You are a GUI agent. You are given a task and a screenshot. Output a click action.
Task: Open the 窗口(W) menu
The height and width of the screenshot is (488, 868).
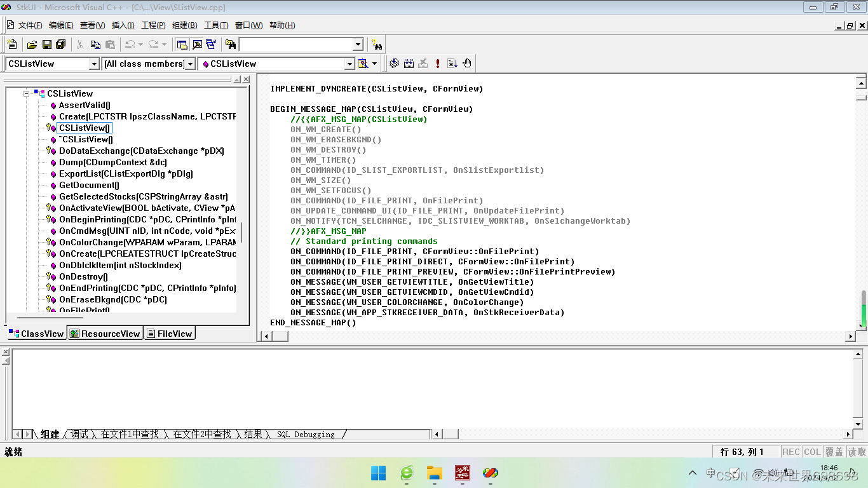point(248,25)
